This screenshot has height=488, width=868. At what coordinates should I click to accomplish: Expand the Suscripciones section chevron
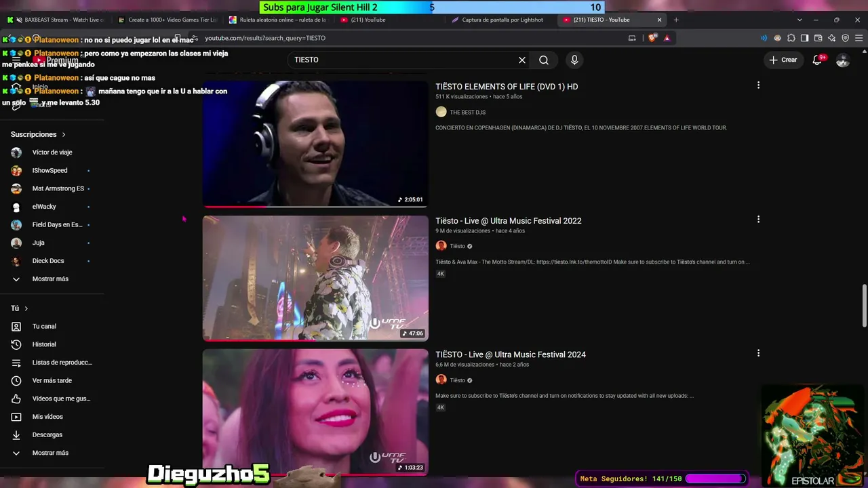[x=64, y=134]
